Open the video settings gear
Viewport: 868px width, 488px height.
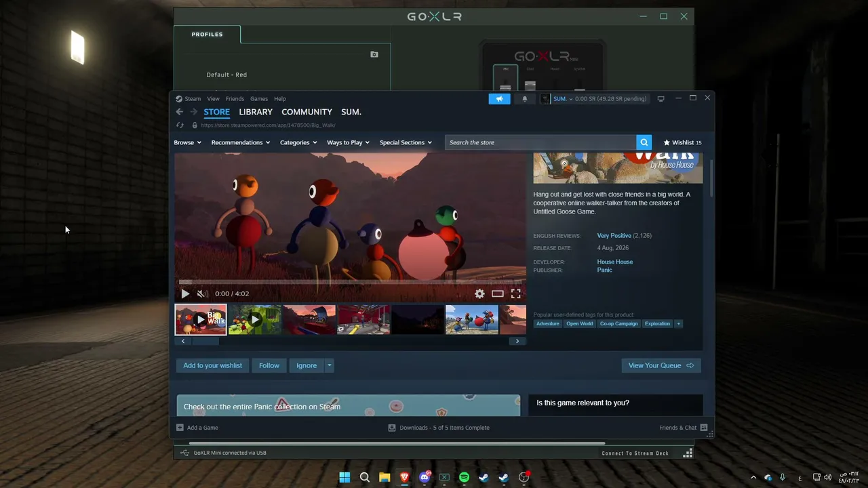point(479,293)
